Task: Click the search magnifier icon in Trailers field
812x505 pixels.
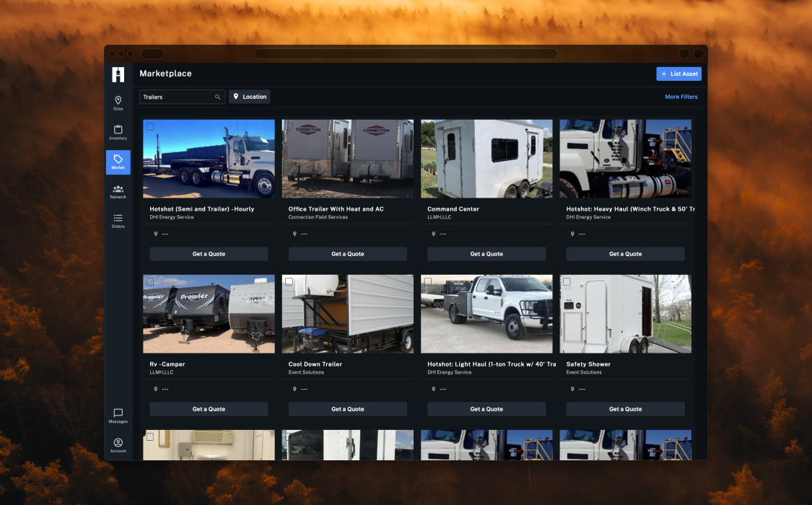Action: (217, 97)
